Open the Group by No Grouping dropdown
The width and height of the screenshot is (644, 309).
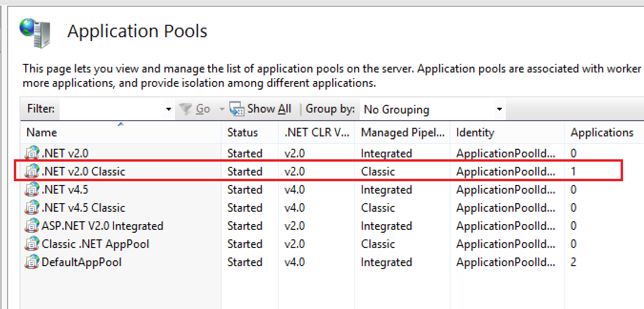click(499, 110)
